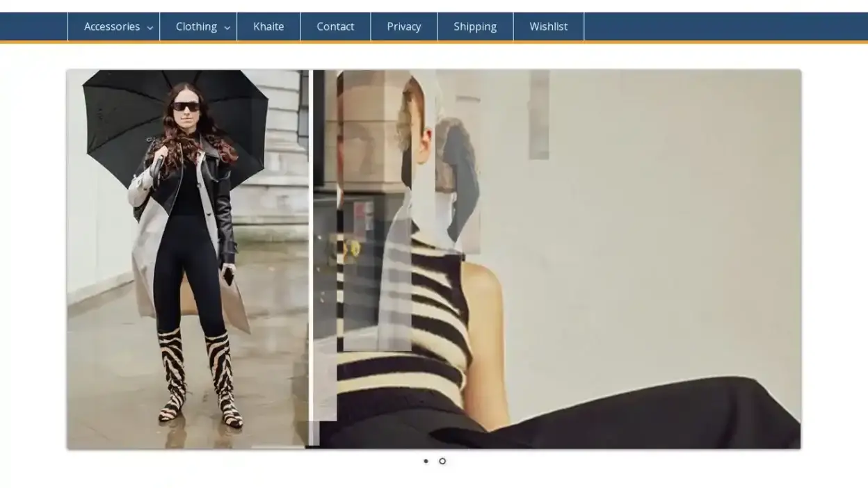
Task: Click the phone in the model's hand
Action: coord(227,276)
